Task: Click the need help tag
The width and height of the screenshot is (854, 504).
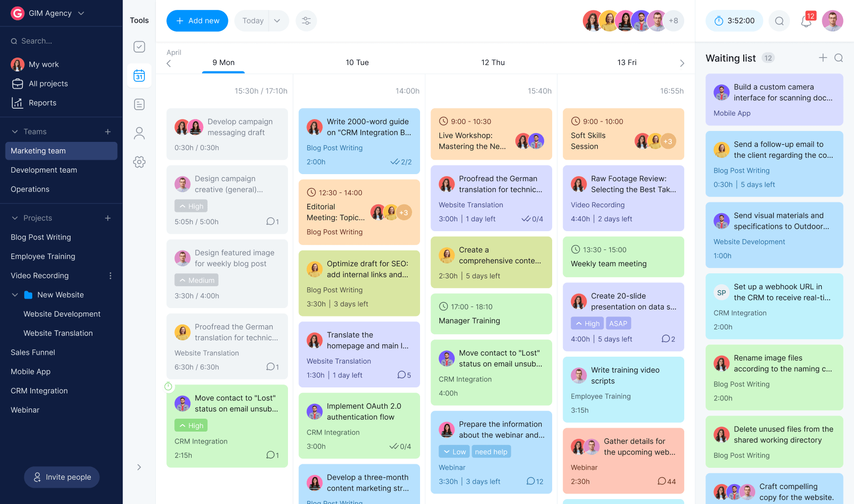Action: coord(491,451)
